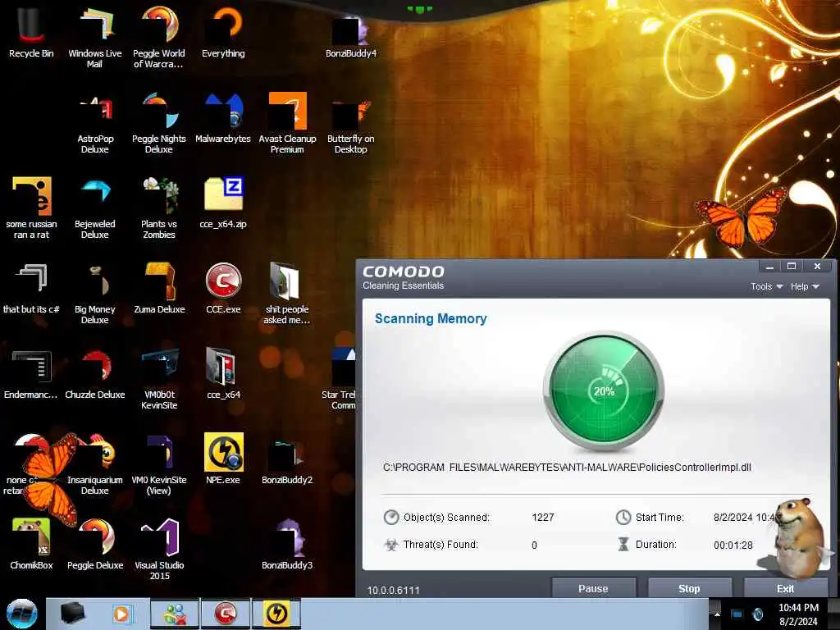
Task: Select the Everything search shortcut
Action: (223, 30)
